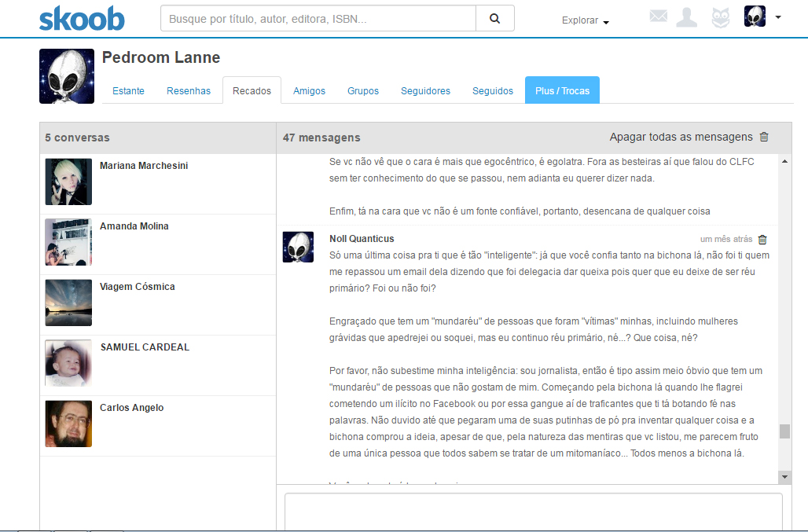Open the account dropdown arrow

[x=778, y=17]
